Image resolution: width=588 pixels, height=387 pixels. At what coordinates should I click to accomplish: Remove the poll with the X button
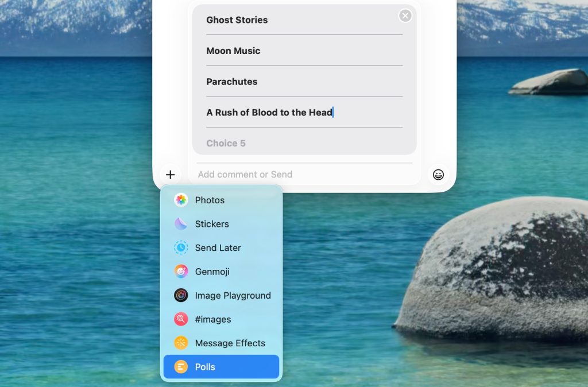pos(405,16)
